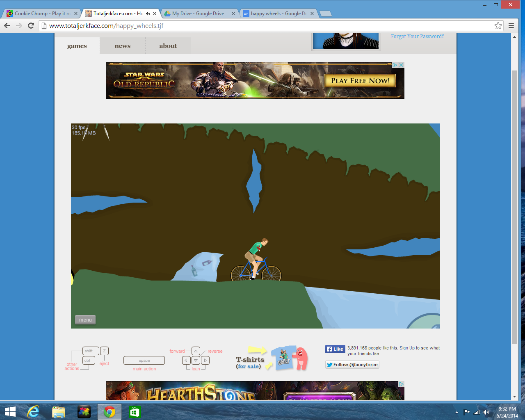This screenshot has height=420, width=525.
Task: Open the T-shirts for sale link
Action: point(250,363)
